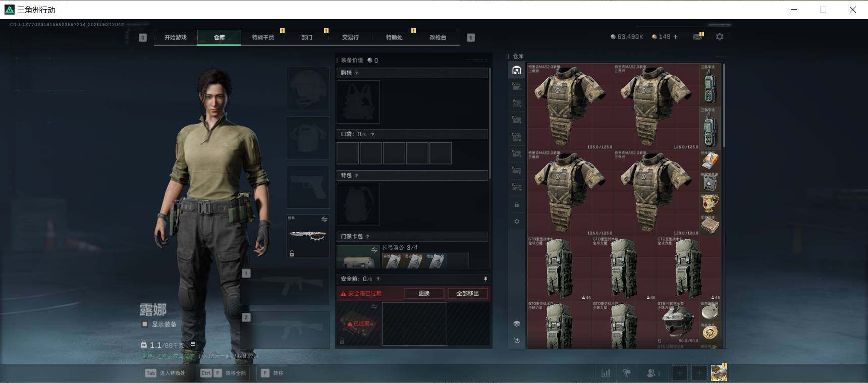This screenshot has width=868, height=383.
Task: Click the equipment panel vertical scrollbar
Action: tap(490, 123)
